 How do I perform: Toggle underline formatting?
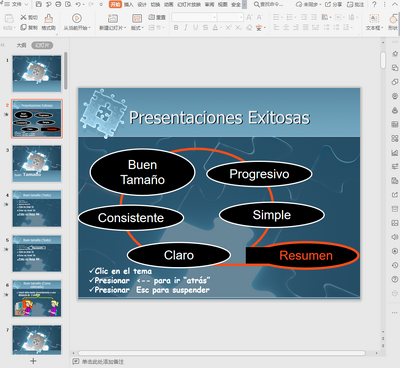195,28
